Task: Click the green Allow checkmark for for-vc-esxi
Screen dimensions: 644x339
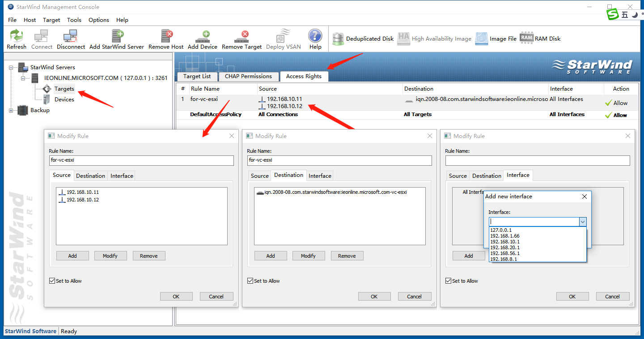Action: (x=608, y=103)
